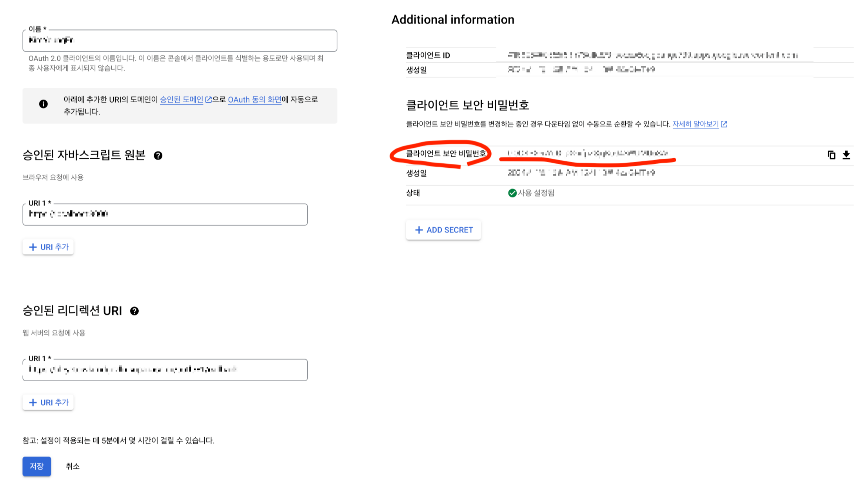This screenshot has width=868, height=489.
Task: Add URI under JavaScript origins section
Action: pos(48,247)
